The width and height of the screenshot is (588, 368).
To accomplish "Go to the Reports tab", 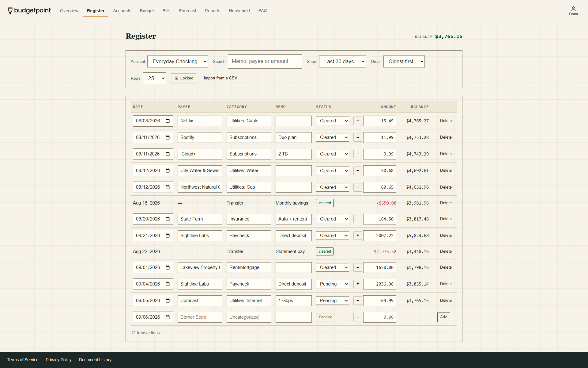I will coord(212,11).
